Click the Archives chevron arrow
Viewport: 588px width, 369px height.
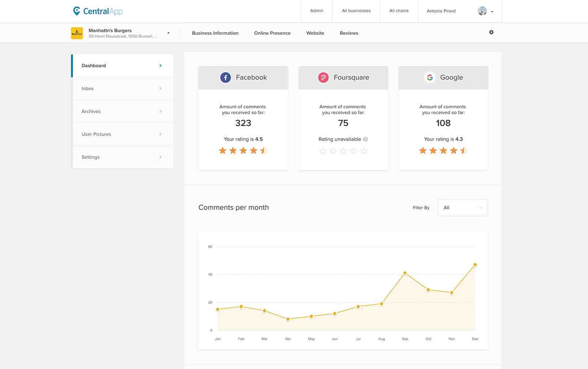[161, 111]
